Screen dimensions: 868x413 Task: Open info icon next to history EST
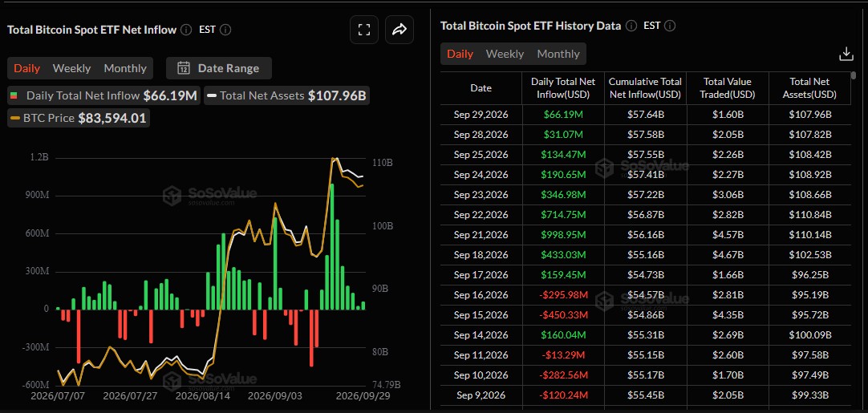[671, 26]
